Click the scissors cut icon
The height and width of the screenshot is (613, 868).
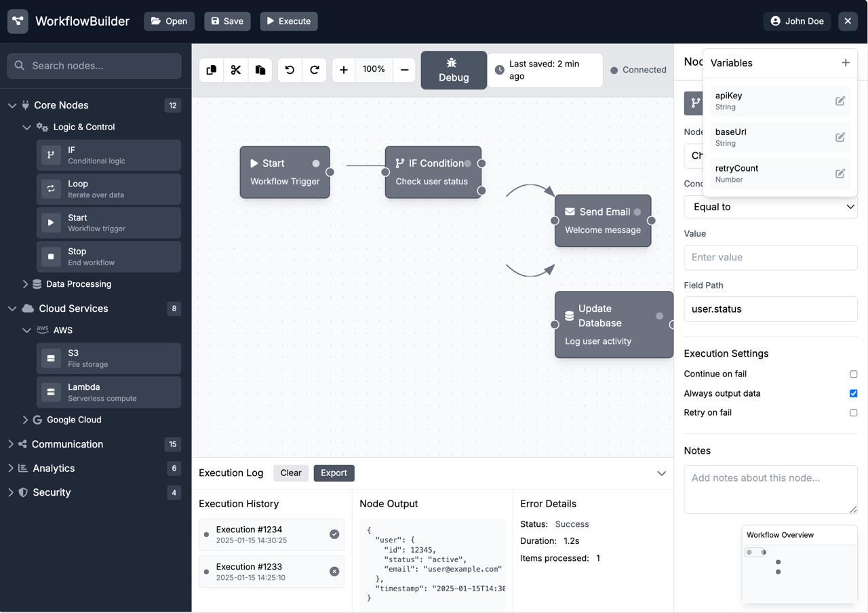[x=236, y=70]
